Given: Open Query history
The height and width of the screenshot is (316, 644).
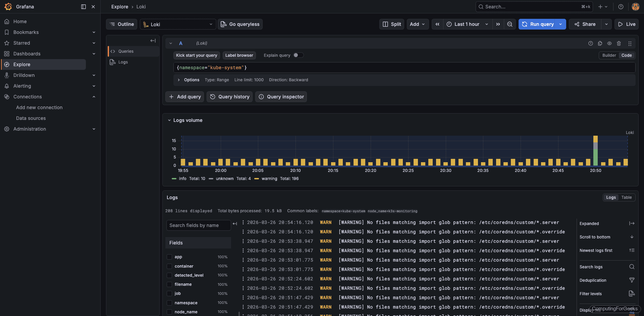Looking at the screenshot, I should pos(229,97).
